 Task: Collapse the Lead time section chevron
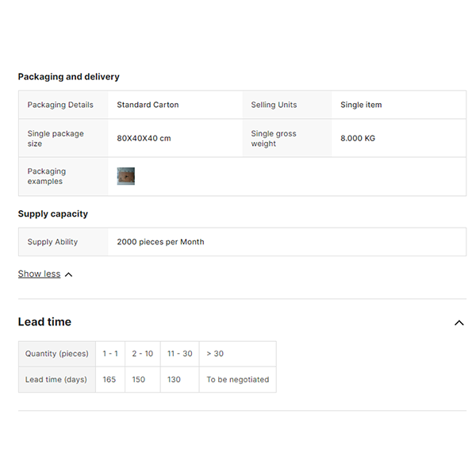[459, 323]
